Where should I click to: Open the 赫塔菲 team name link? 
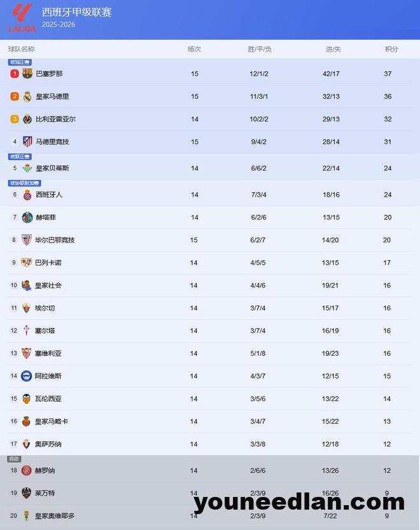[x=46, y=218]
